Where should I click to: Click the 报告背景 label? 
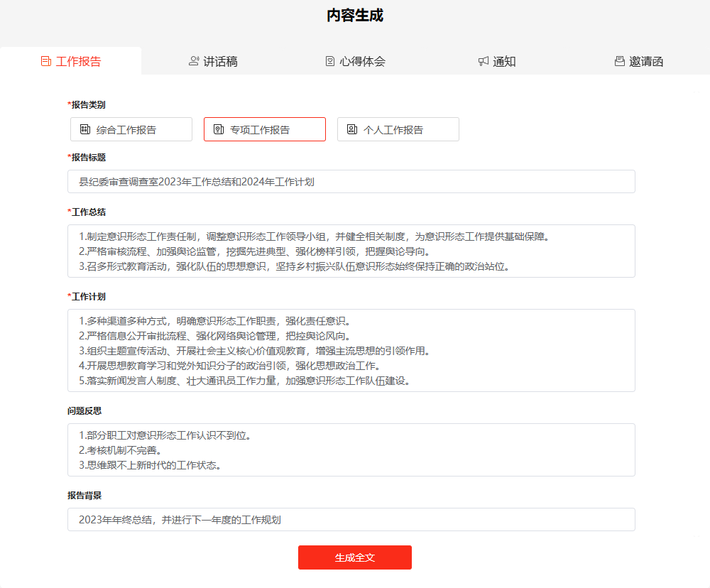(x=84, y=496)
